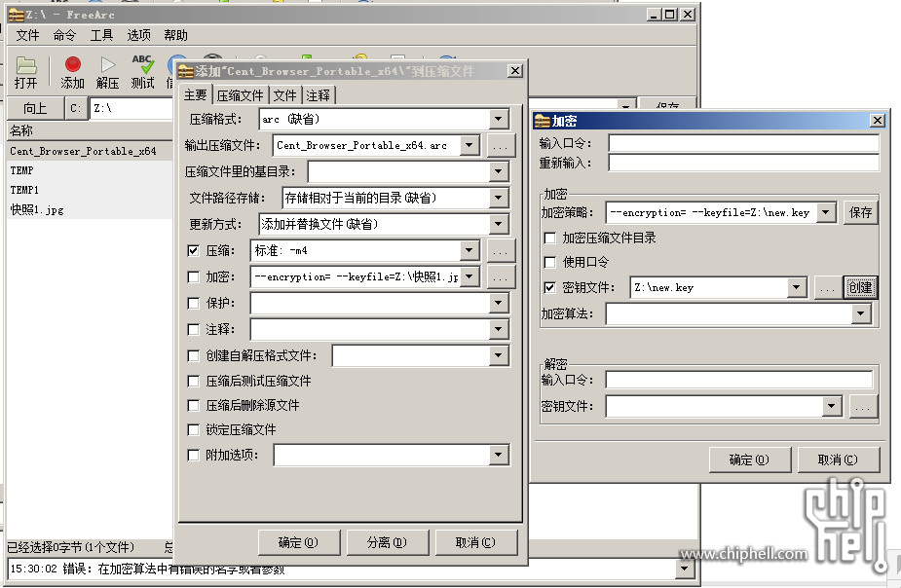Expand the 文件路径存储 dropdown
This screenshot has width=901, height=588.
coord(498,198)
